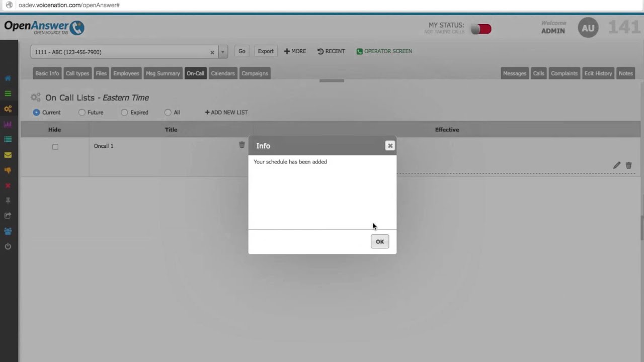Check the Hide box for Oncall 1

55,147
